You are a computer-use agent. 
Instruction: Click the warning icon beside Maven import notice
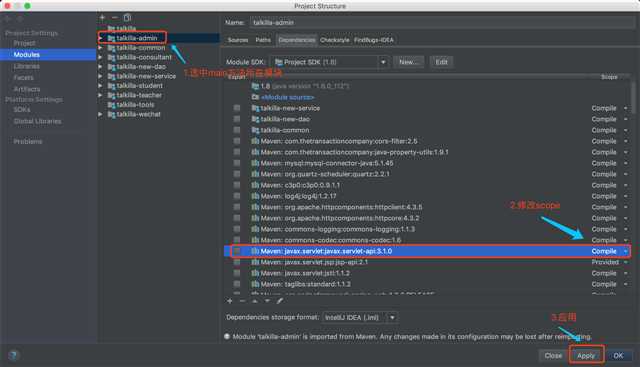[x=227, y=336]
